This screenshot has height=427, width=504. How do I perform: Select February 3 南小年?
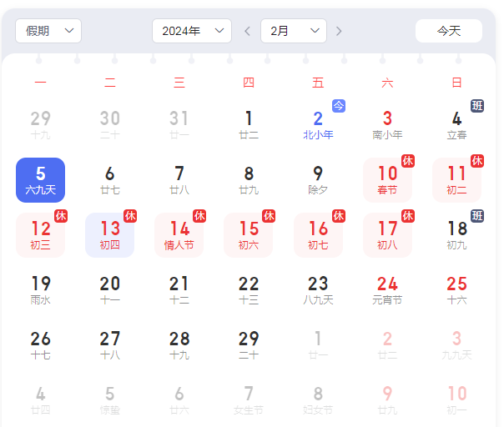387,125
